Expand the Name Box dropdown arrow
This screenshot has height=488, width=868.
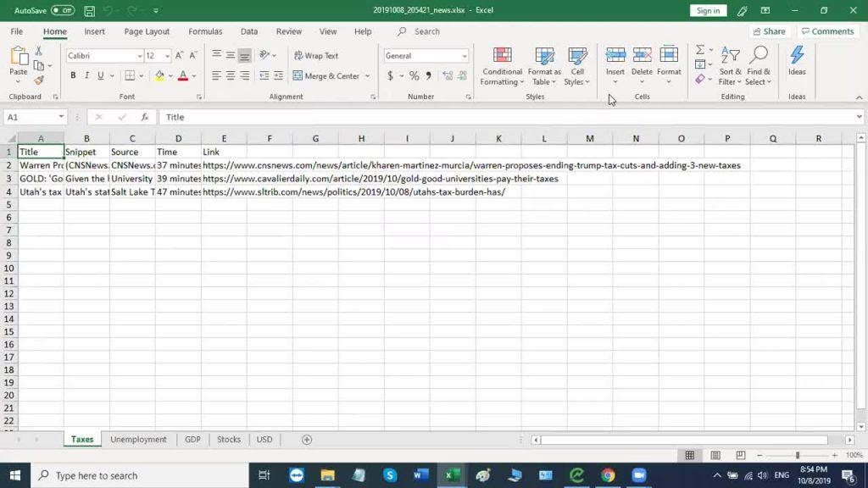point(61,117)
